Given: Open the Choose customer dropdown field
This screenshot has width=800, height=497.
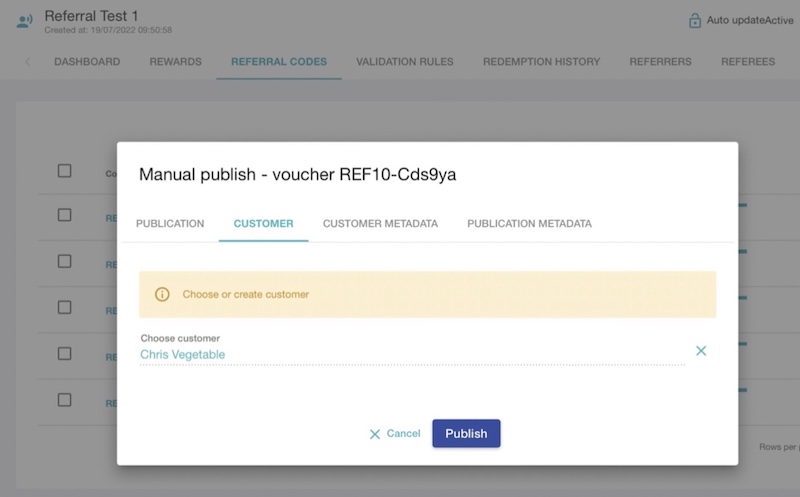Looking at the screenshot, I should pos(412,354).
